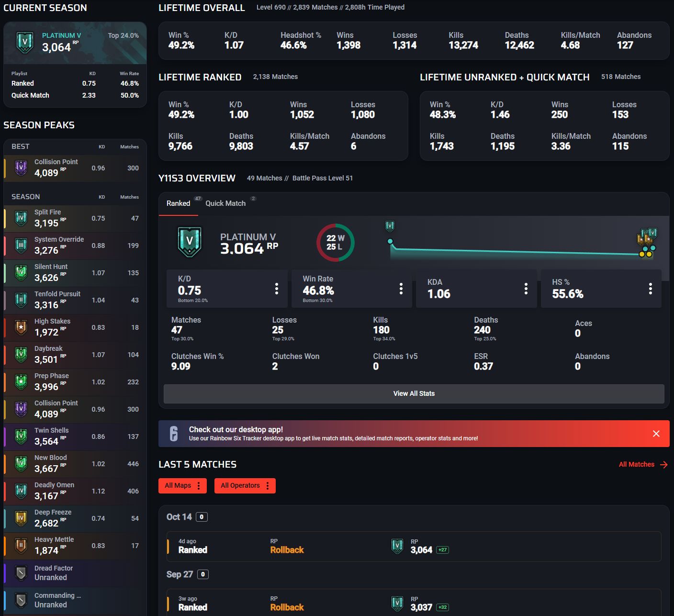Click the Rainbow Six logo in desktop app banner

click(174, 434)
